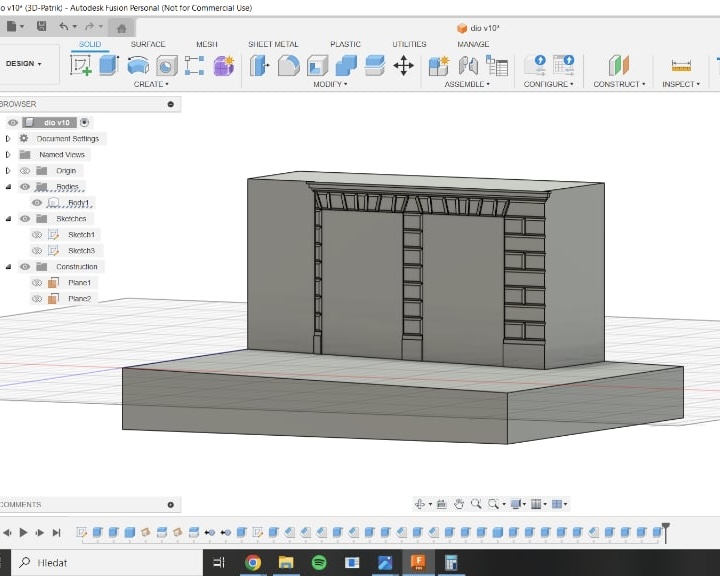Show Sketch3 using its eye icon
720x576 pixels.
click(37, 251)
